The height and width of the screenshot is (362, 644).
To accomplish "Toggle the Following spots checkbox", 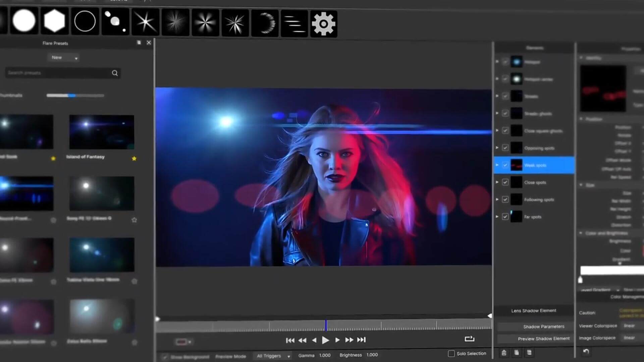I will tap(505, 199).
